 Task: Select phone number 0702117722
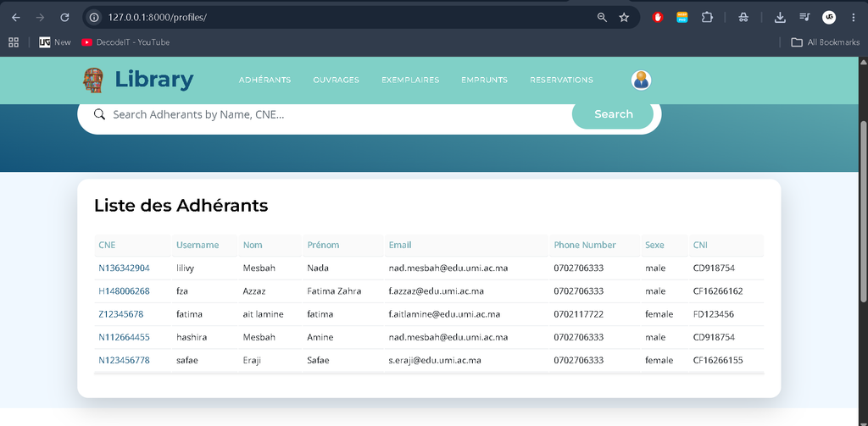click(x=578, y=314)
